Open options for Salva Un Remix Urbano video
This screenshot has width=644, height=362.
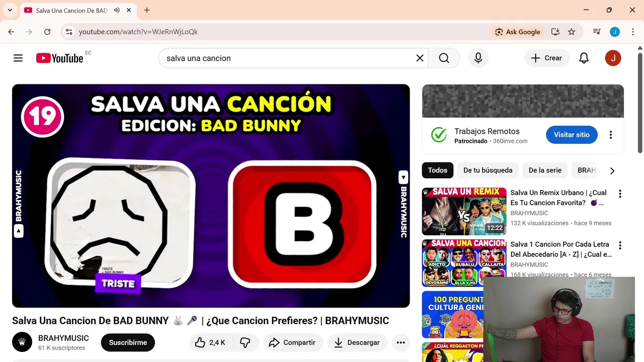[x=620, y=194]
